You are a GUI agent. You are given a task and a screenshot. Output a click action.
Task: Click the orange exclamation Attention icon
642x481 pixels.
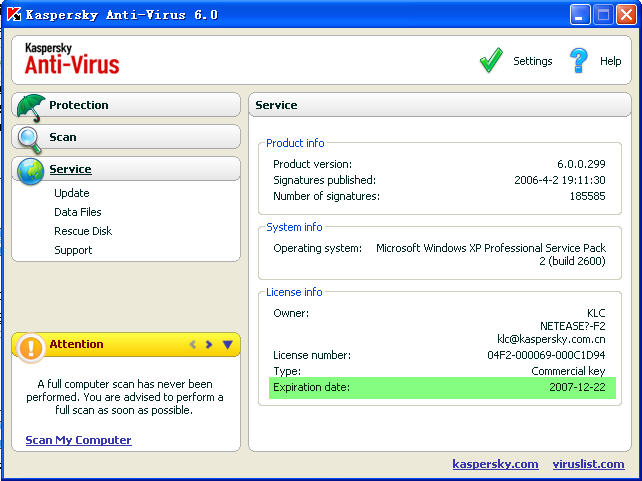(x=30, y=348)
